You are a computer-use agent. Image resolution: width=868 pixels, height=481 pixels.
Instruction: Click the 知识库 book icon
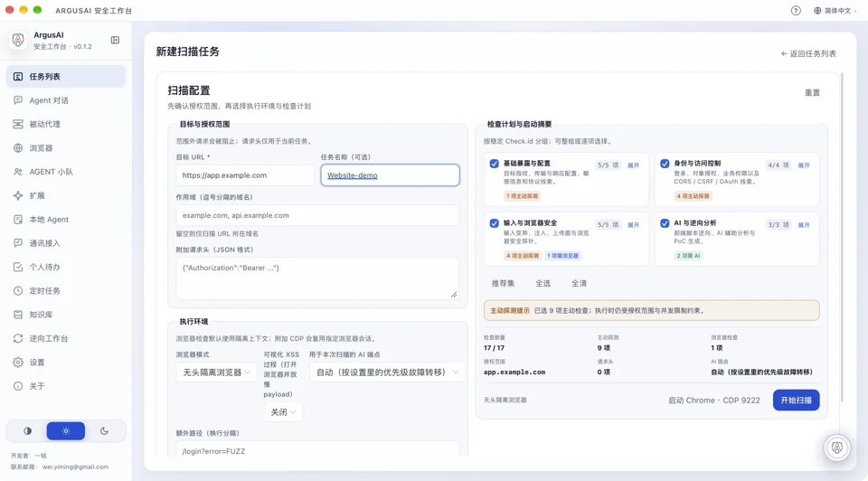click(18, 315)
